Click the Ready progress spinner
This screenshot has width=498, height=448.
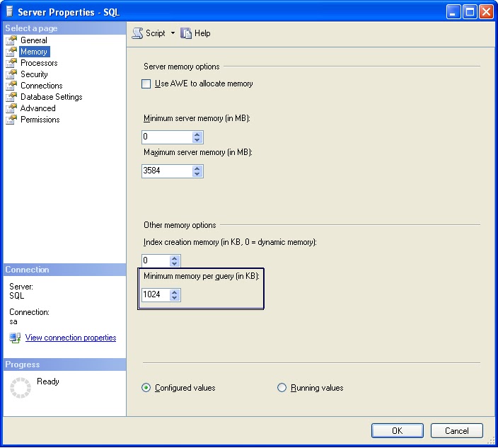tap(21, 388)
